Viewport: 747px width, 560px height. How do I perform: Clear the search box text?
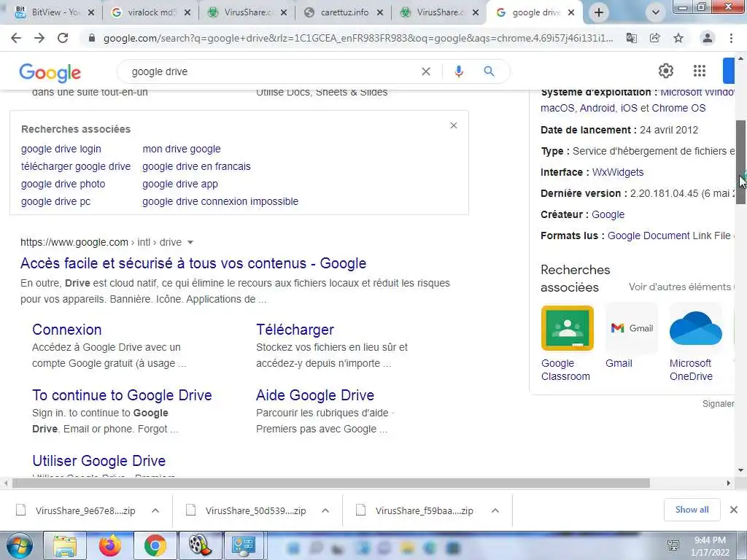click(426, 71)
